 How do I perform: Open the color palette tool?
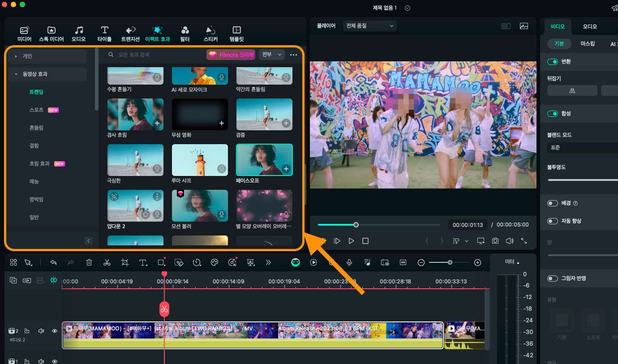[x=215, y=262]
